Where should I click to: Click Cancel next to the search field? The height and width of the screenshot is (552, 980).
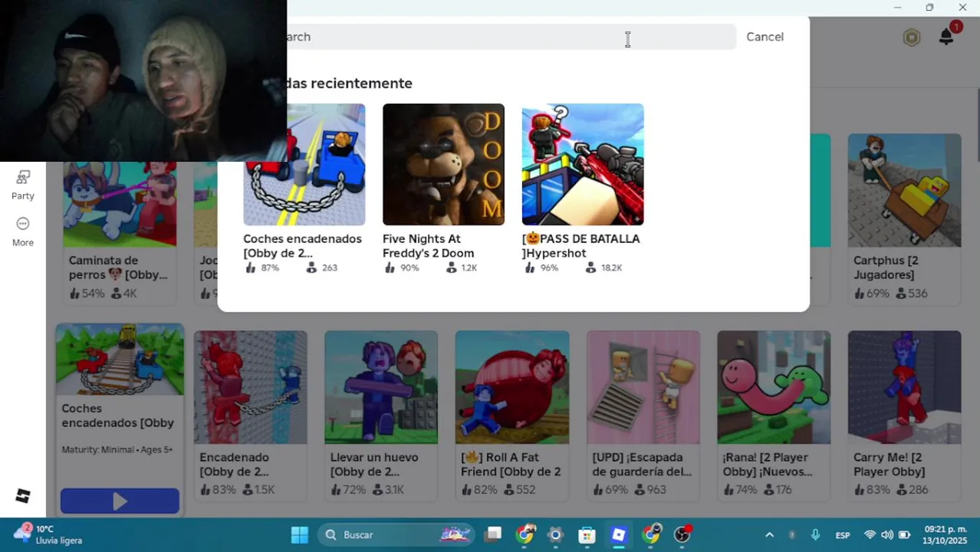(x=765, y=37)
